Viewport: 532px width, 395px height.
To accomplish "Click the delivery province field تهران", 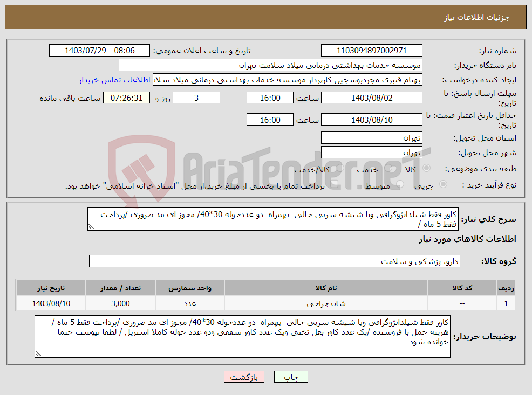I will click(x=372, y=138).
